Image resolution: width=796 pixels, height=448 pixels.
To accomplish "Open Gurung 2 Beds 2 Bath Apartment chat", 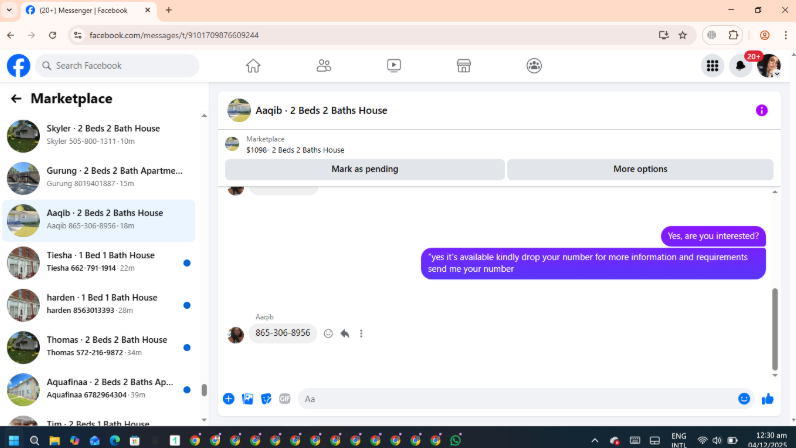I will pos(99,178).
